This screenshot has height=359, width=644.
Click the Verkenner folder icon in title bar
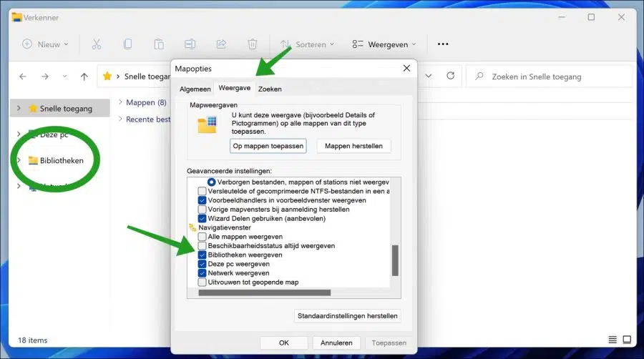[16, 17]
